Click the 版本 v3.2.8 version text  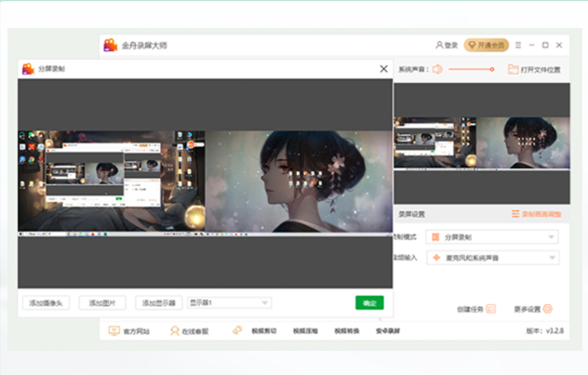click(x=544, y=330)
